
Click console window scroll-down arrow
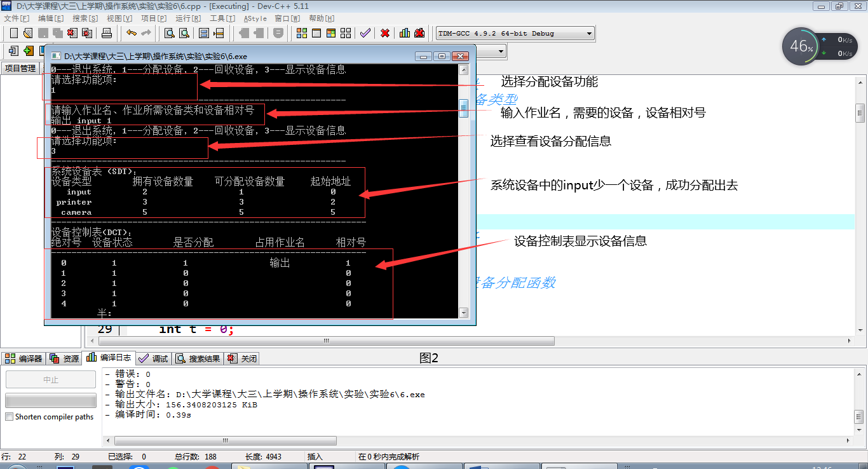[464, 313]
